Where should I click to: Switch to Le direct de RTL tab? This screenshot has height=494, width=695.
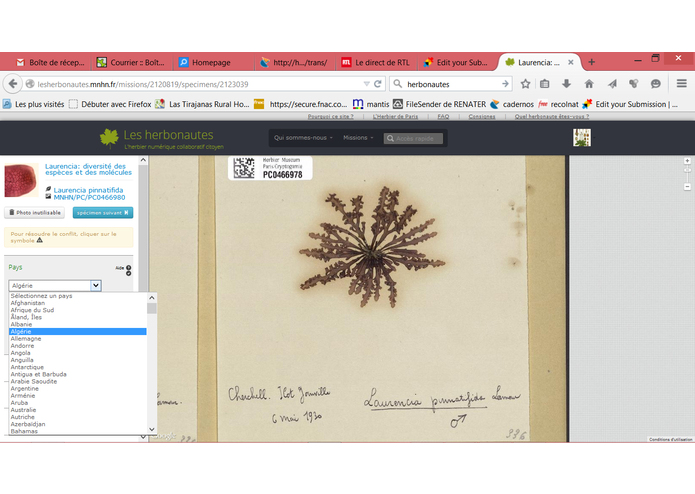click(x=376, y=62)
